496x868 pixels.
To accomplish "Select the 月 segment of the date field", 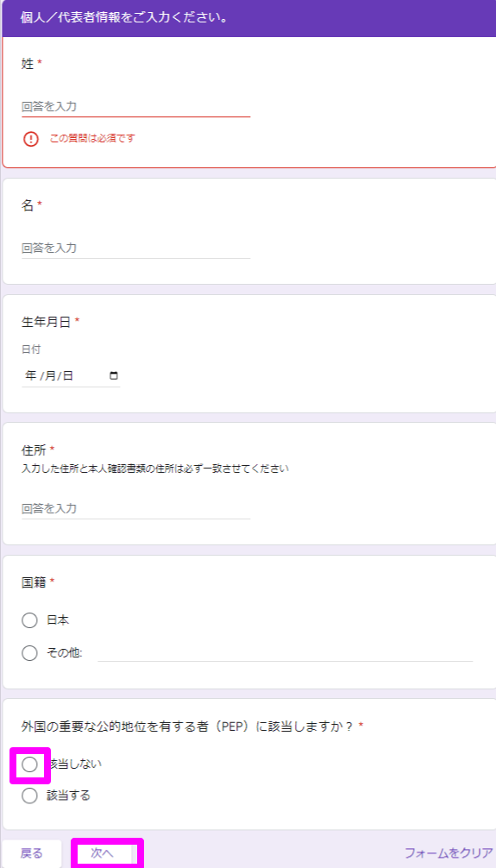I will [x=50, y=376].
